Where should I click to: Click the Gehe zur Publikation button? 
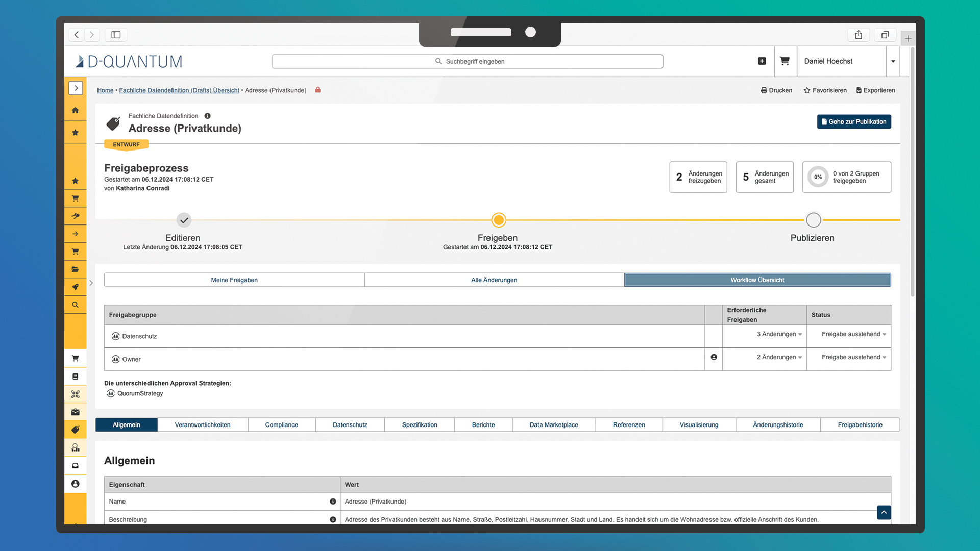point(853,121)
